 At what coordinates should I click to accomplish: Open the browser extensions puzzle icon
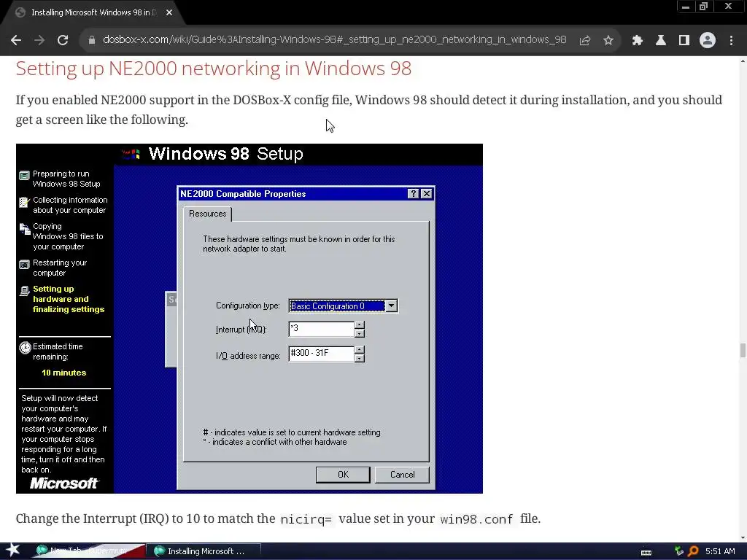click(x=637, y=40)
